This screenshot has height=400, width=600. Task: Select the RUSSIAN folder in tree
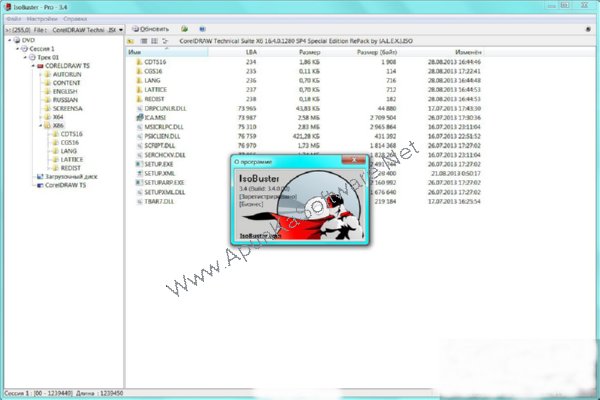click(x=65, y=100)
